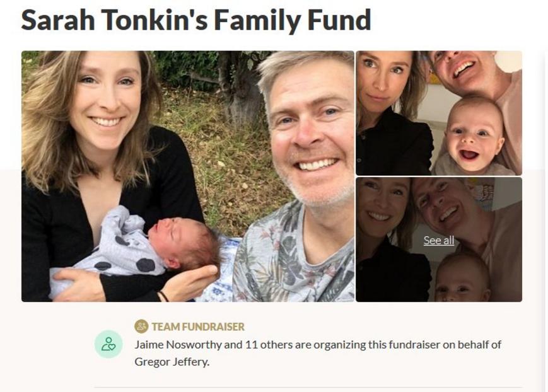Screen dimensions: 548x392
Task: Open the darkened bottom-right gallery photo
Action: pos(439,239)
